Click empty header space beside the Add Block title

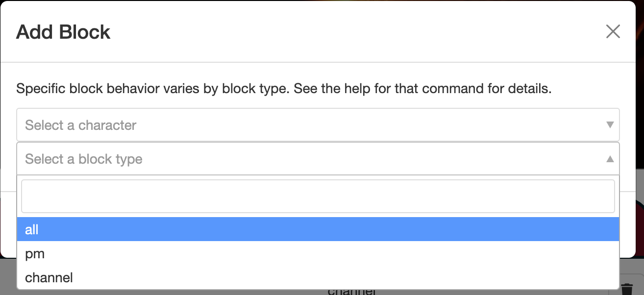point(343,32)
